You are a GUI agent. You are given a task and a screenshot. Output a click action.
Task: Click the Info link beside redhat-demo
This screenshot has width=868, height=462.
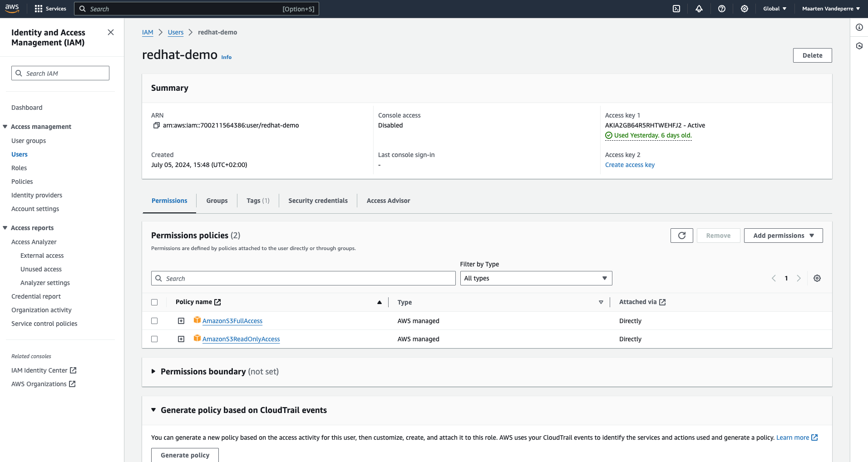tap(227, 57)
